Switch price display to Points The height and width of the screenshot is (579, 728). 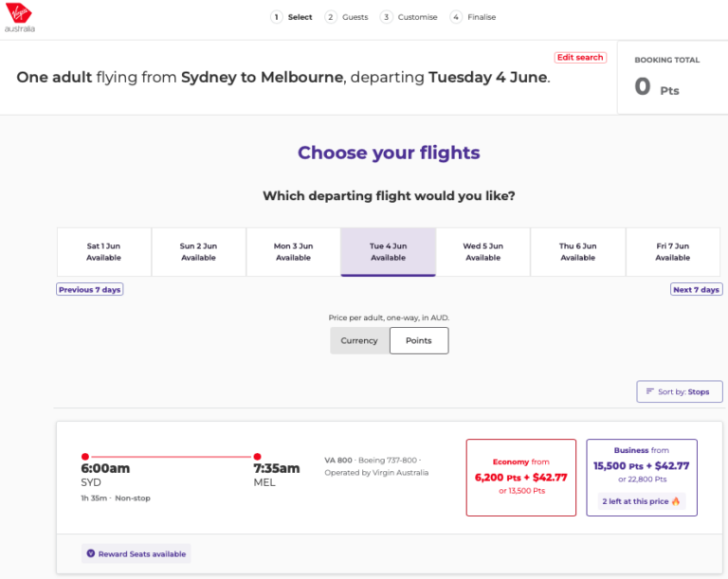[419, 340]
